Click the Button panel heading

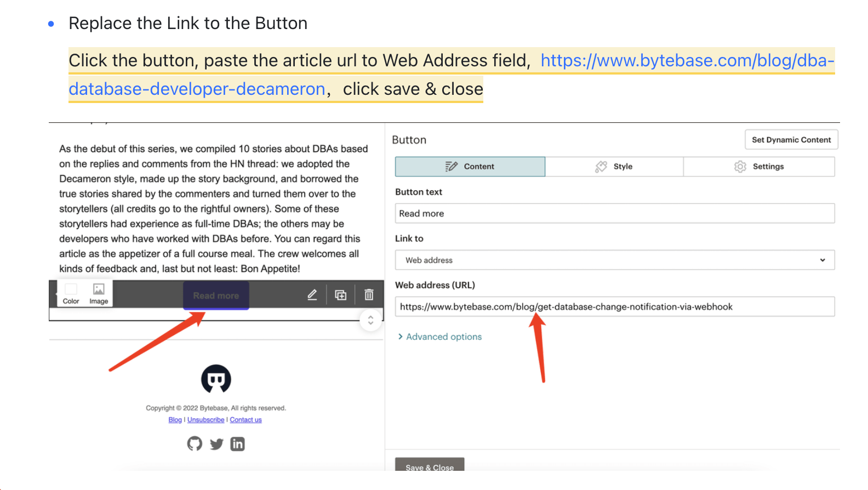point(409,140)
